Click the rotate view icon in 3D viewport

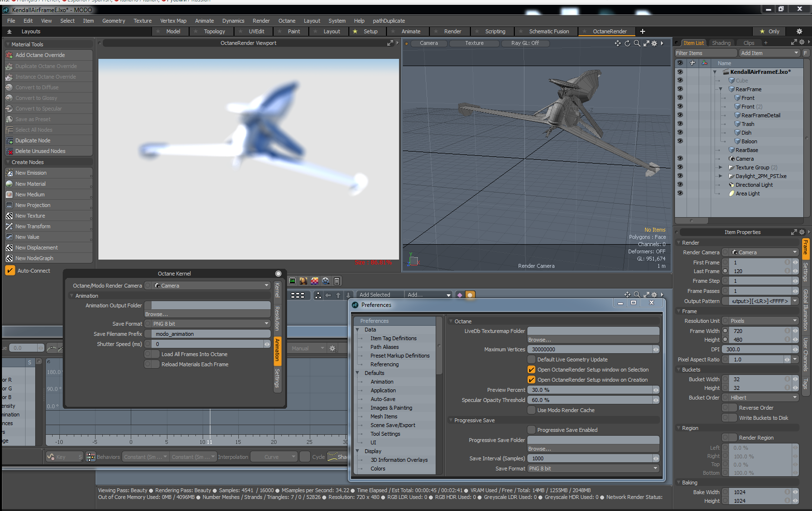[627, 43]
